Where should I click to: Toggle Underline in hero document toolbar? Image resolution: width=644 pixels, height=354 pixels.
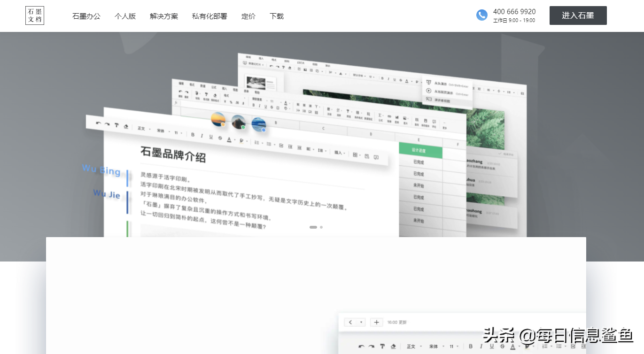211,137
